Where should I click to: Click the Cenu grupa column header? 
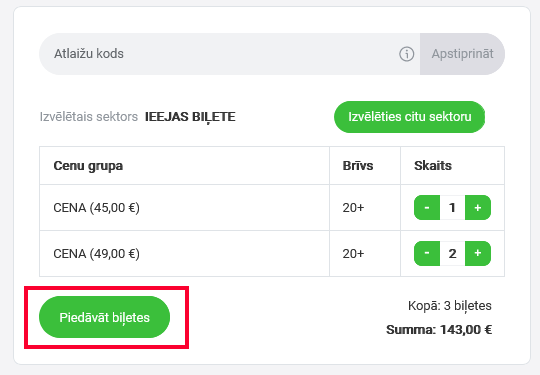(88, 166)
